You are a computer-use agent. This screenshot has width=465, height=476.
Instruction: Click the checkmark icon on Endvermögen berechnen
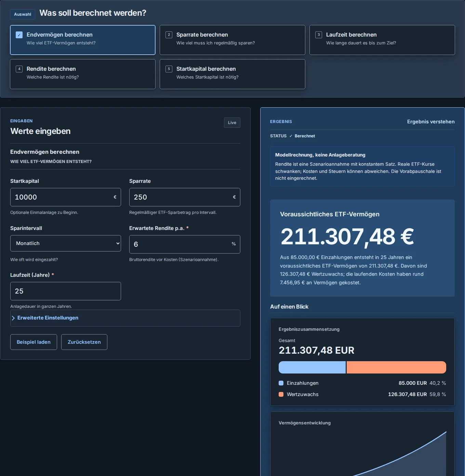(x=19, y=35)
